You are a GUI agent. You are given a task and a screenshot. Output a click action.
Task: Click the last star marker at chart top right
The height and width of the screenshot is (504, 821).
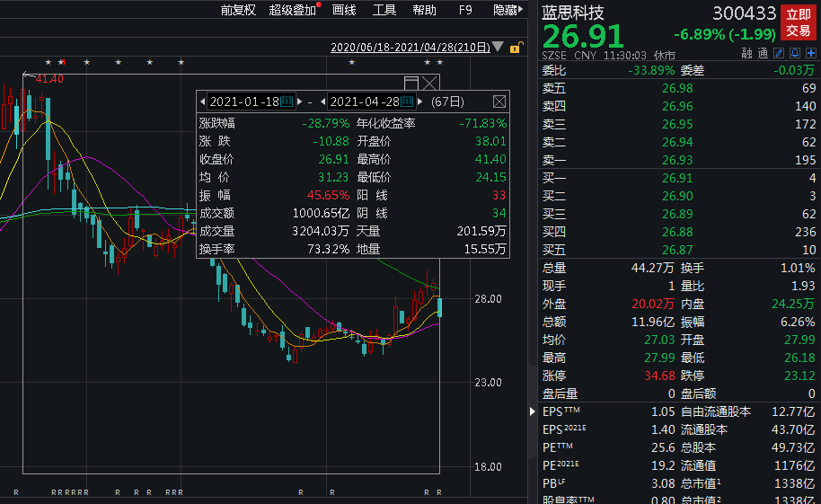coord(440,62)
